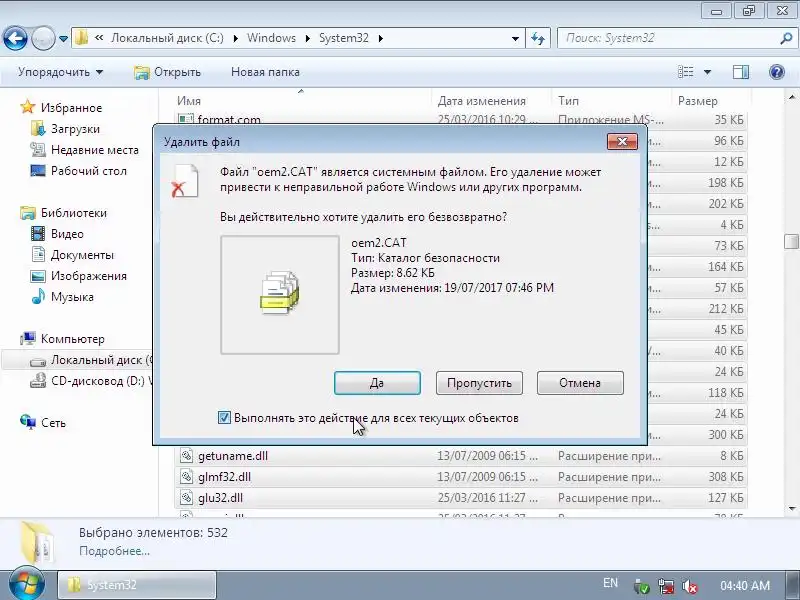The height and width of the screenshot is (600, 800).
Task: Toggle the preview pane icon
Action: coord(740,72)
